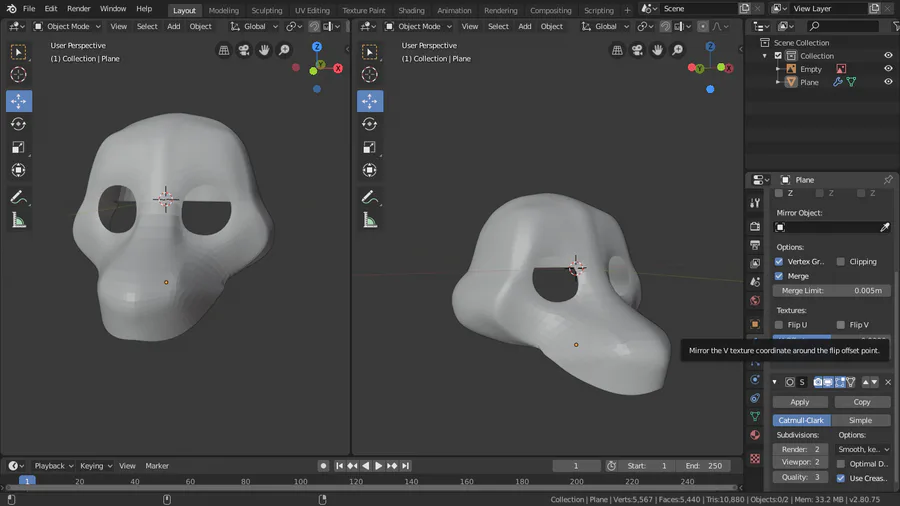Image resolution: width=900 pixels, height=506 pixels.
Task: Enable the Clipping checkbox
Action: [x=841, y=262]
